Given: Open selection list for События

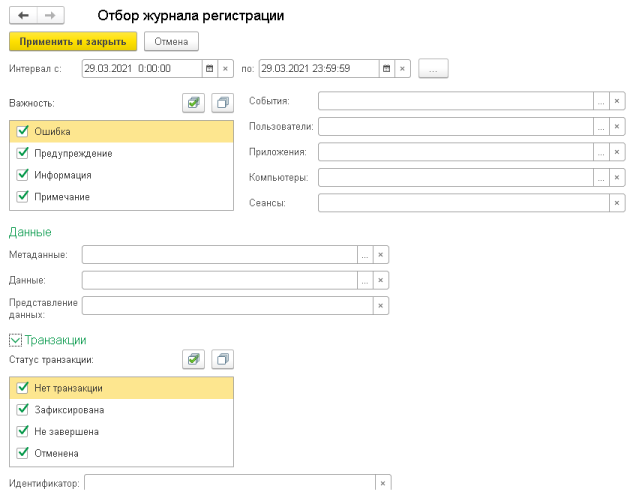Looking at the screenshot, I should 601,101.
